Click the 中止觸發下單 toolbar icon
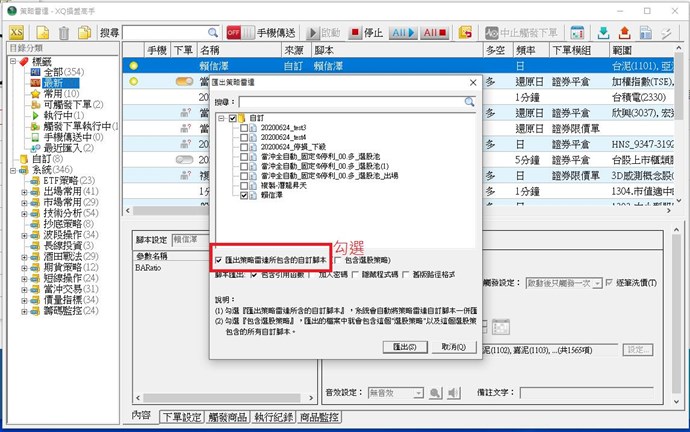Screen dimensions: 690x432 [492, 33]
